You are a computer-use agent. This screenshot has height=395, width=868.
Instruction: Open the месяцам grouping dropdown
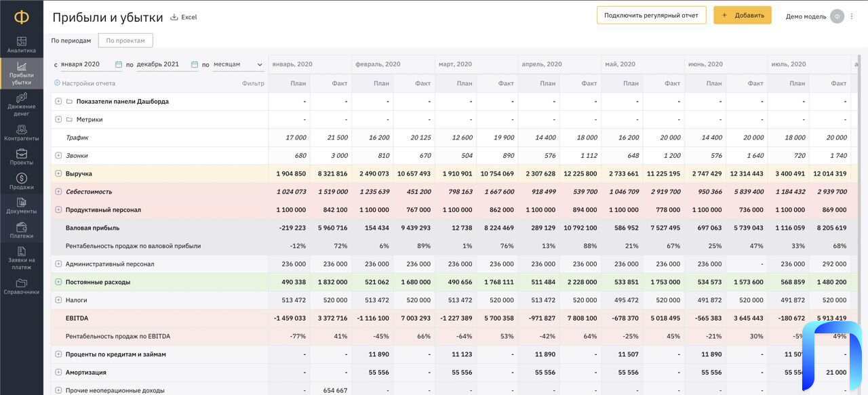(238, 64)
